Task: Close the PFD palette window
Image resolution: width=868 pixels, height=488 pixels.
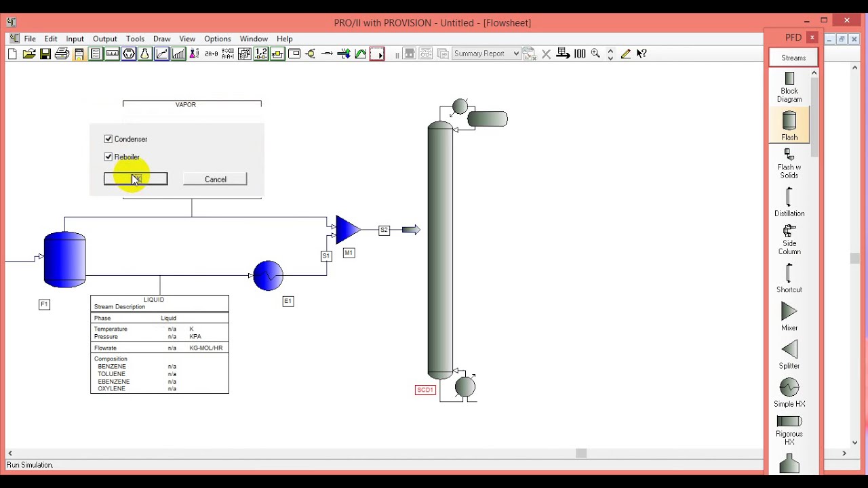Action: tap(812, 37)
